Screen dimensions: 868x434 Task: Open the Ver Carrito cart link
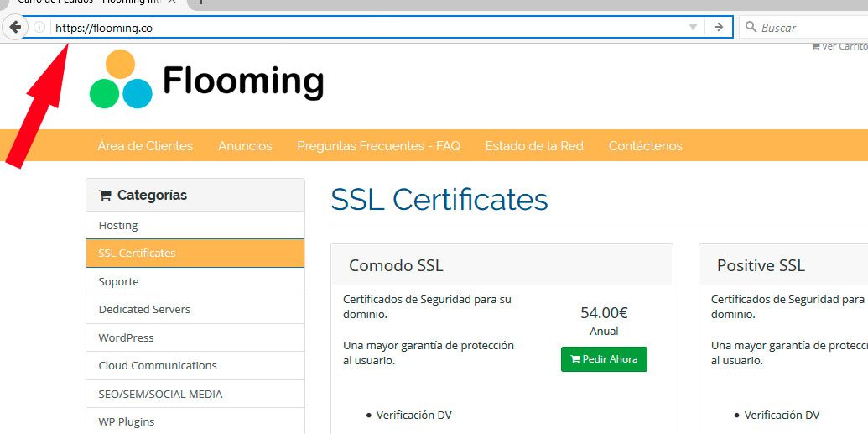point(840,46)
